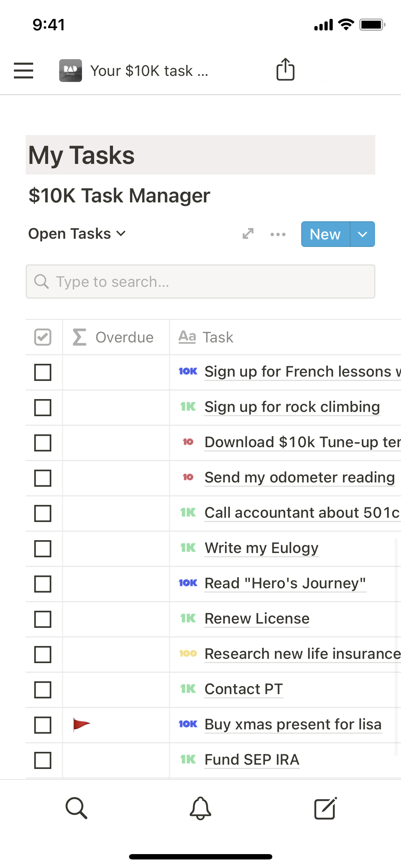Tap the checkbox column header
This screenshot has width=401, height=868.
coord(43,337)
